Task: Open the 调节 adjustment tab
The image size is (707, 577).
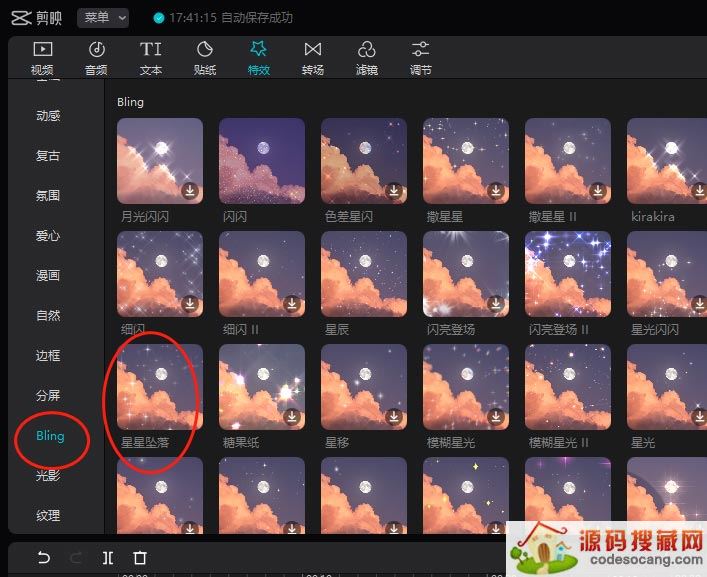Action: click(x=421, y=58)
